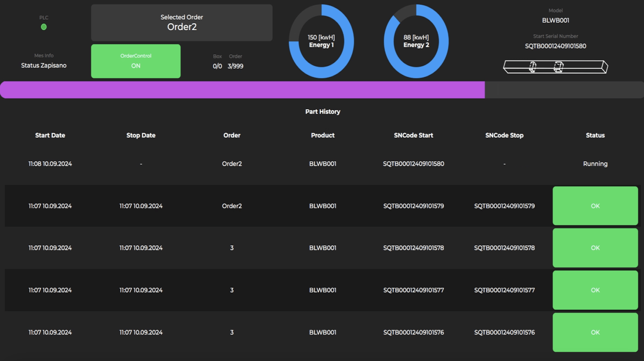Click Order2 in the Running row
This screenshot has height=361, width=644.
click(x=232, y=164)
